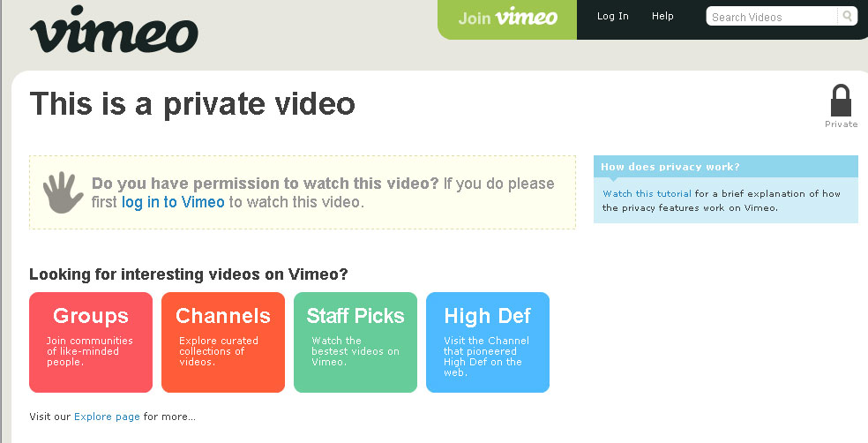Click the Private padlock icon
The height and width of the screenshot is (443, 868).
pyautogui.click(x=841, y=101)
